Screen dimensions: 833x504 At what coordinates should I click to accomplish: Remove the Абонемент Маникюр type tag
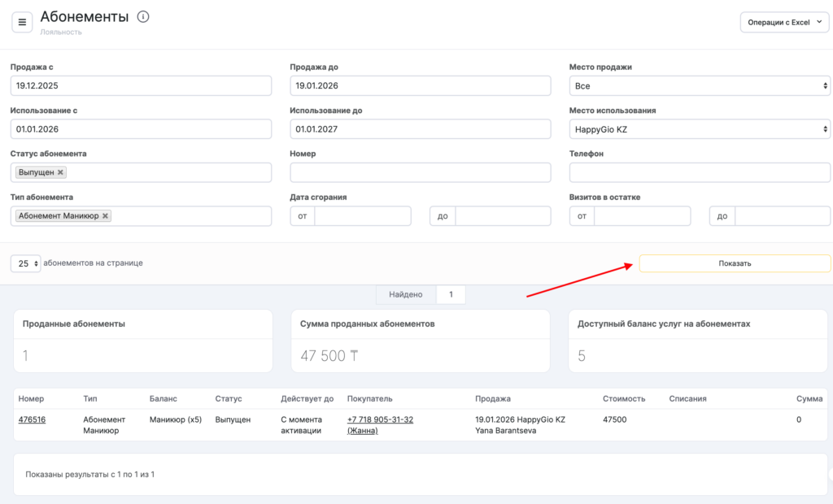106,216
